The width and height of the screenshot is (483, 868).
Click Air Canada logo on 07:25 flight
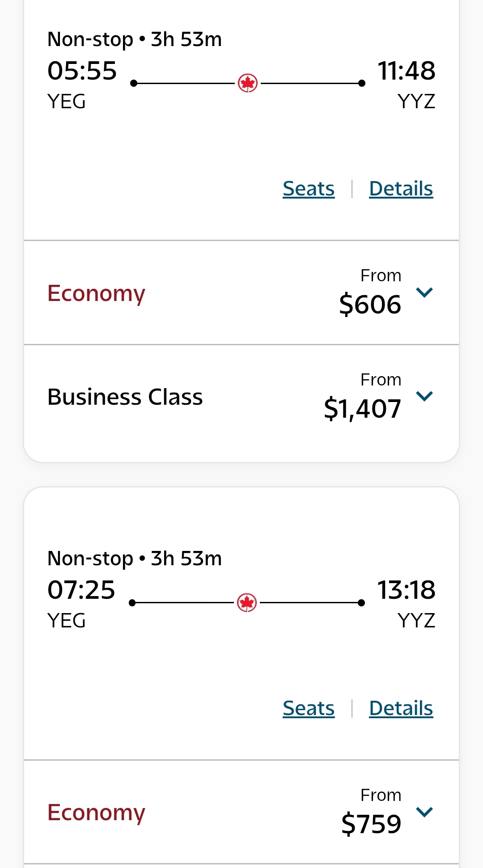(247, 603)
